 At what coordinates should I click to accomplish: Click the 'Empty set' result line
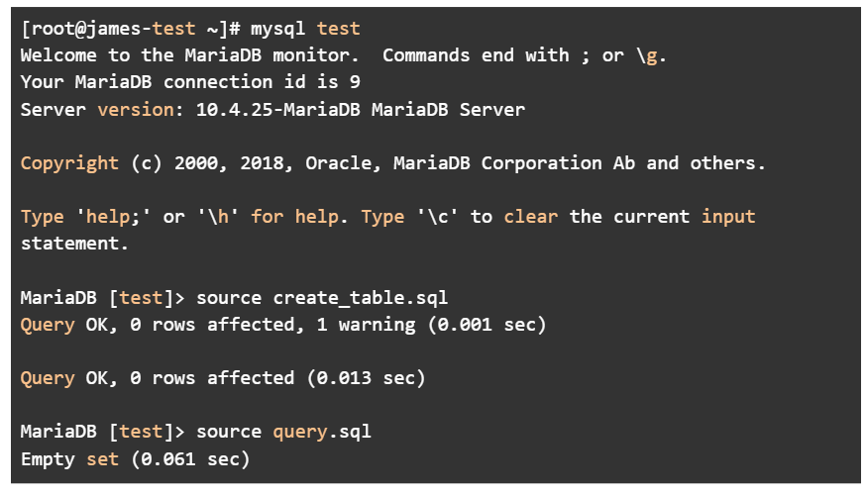[x=69, y=459]
